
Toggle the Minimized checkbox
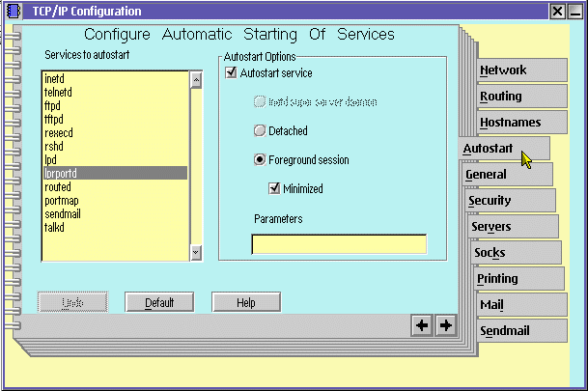point(274,188)
